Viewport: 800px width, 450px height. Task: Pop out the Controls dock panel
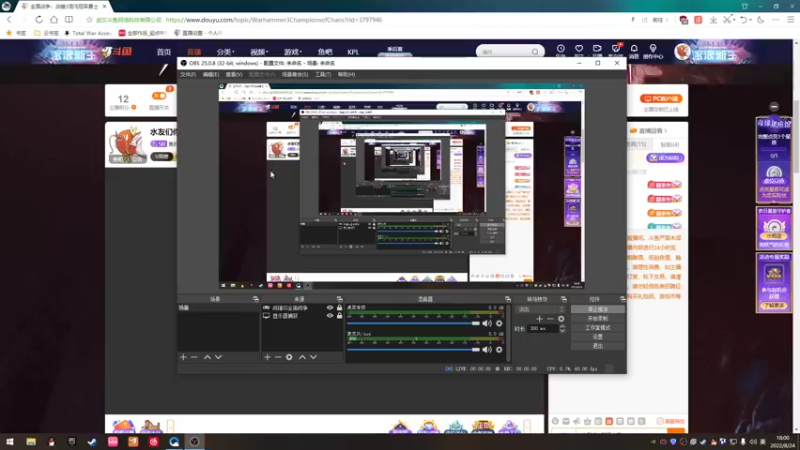(622, 299)
